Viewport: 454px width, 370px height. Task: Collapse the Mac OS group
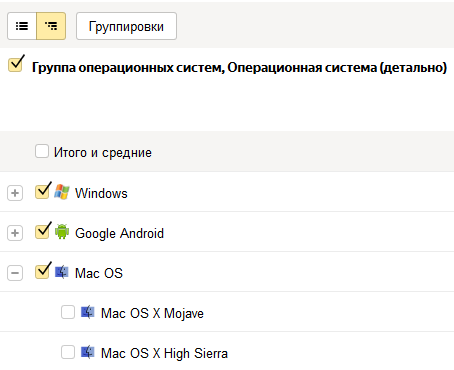pyautogui.click(x=15, y=273)
